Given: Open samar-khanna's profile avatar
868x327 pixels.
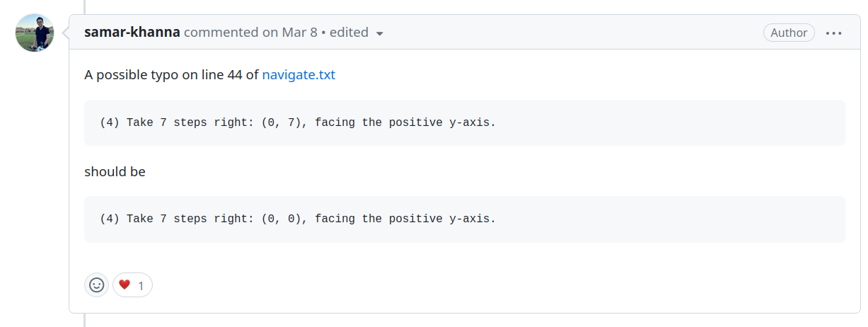Looking at the screenshot, I should (35, 33).
